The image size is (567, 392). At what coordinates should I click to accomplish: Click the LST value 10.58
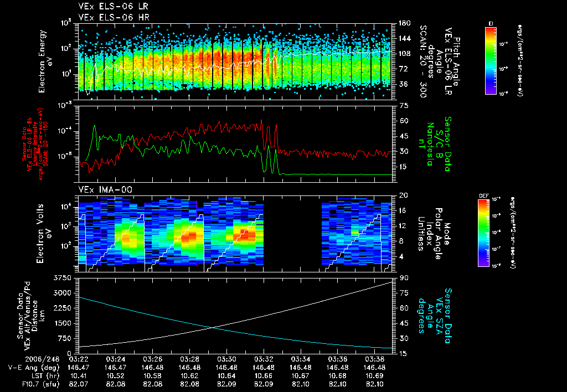point(153,376)
